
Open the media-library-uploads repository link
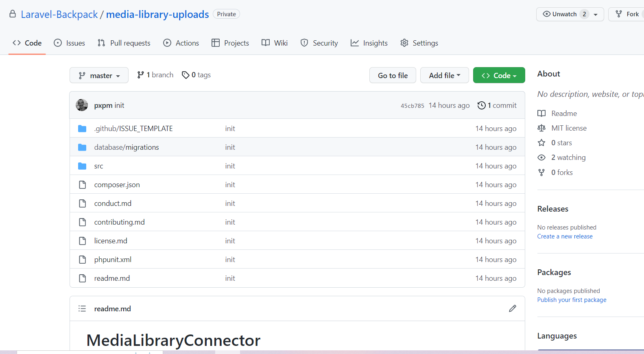tap(157, 14)
